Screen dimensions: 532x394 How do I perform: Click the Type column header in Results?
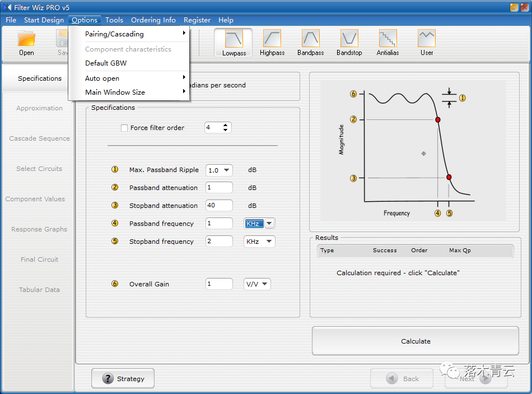click(327, 251)
